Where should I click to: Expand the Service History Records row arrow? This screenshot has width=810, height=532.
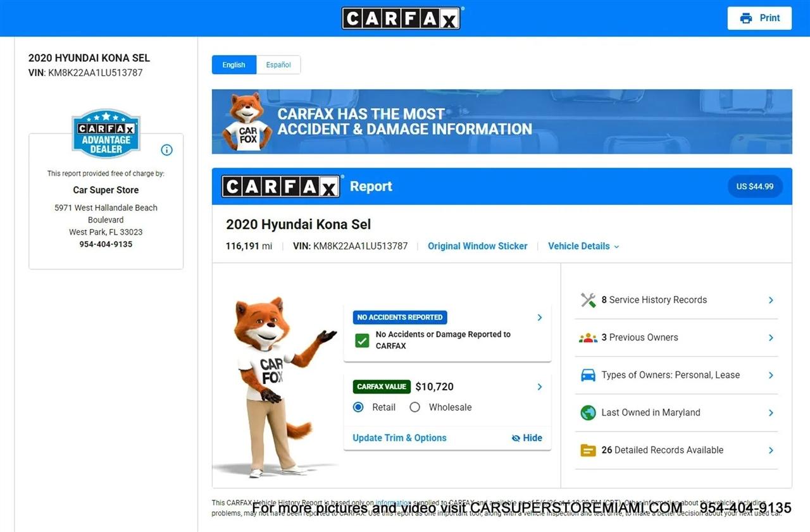(771, 300)
